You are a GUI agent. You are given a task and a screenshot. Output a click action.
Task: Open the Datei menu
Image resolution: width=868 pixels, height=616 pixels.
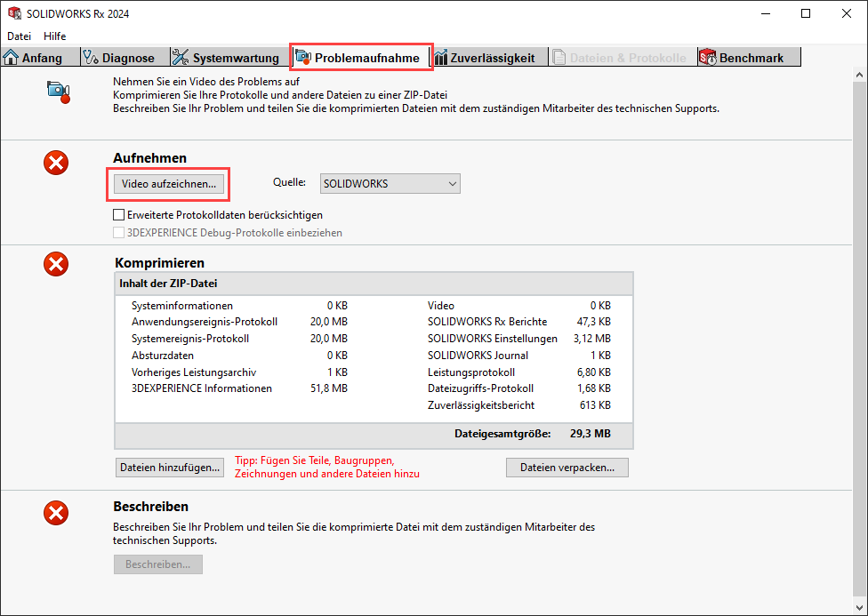(19, 36)
